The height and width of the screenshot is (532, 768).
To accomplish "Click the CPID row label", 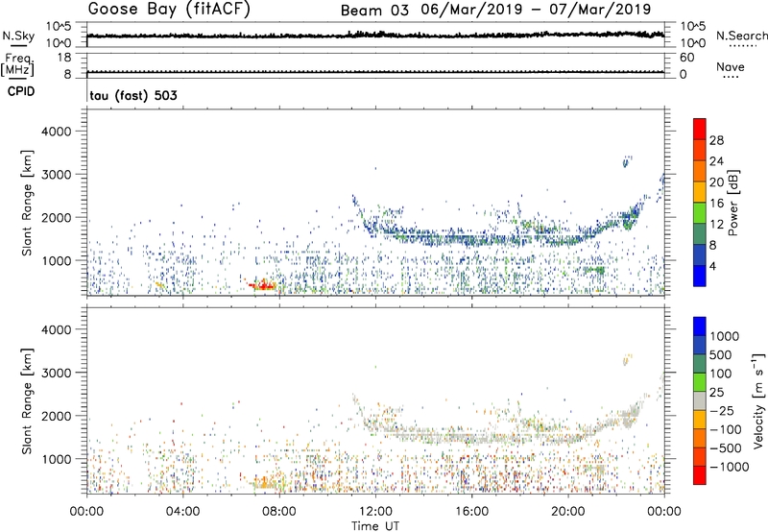I will [x=21, y=91].
